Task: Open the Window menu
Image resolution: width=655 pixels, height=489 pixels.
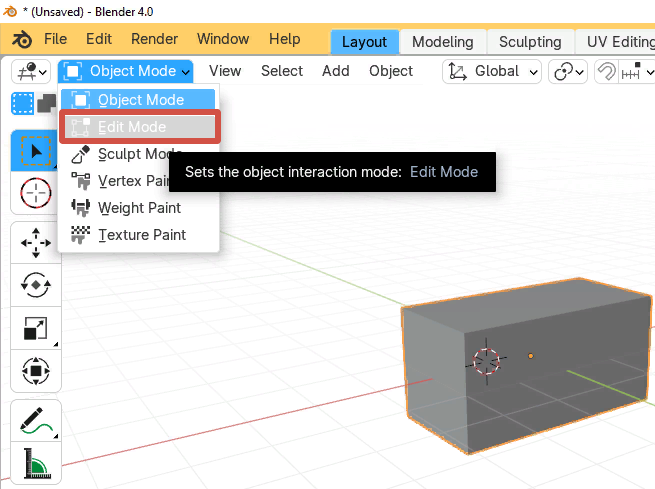Action: pyautogui.click(x=223, y=39)
